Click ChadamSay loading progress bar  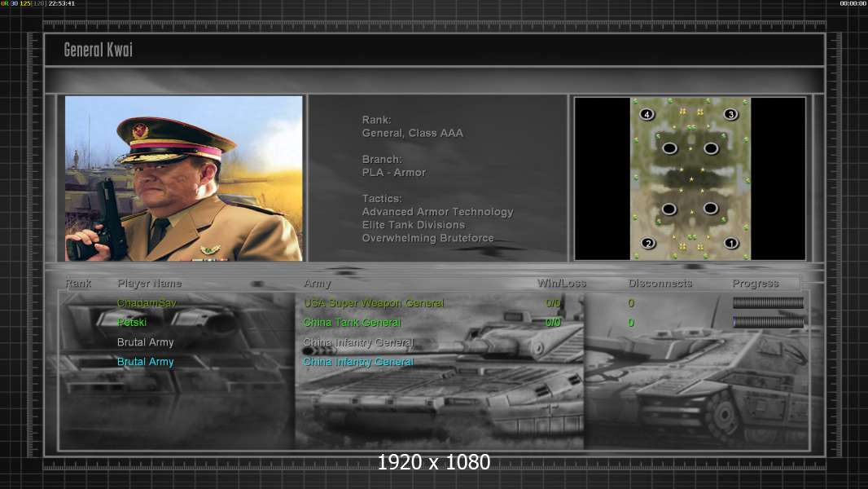pyautogui.click(x=768, y=302)
